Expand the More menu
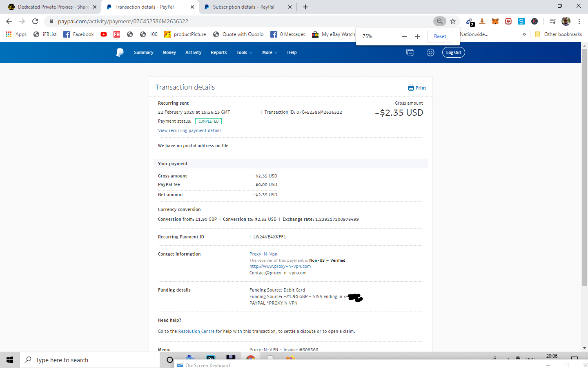This screenshot has width=588, height=368. [269, 52]
